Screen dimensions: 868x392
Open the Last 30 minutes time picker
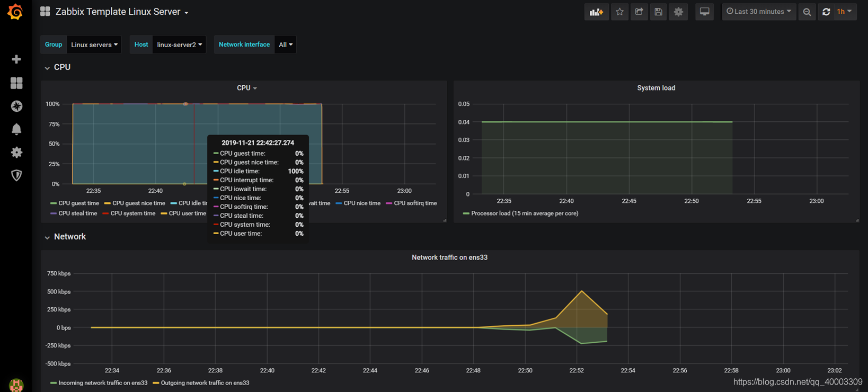point(759,12)
